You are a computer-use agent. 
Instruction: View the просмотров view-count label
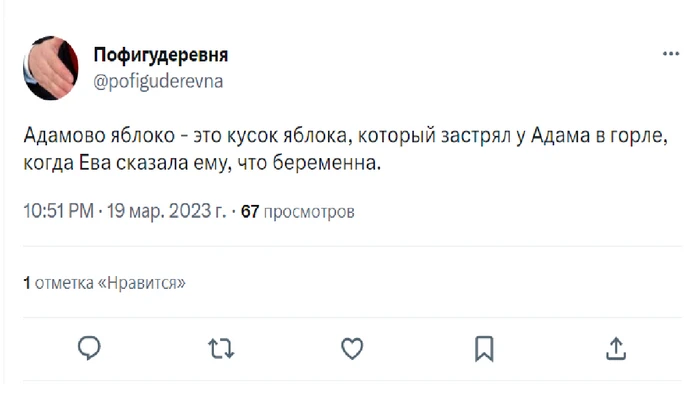coord(309,212)
